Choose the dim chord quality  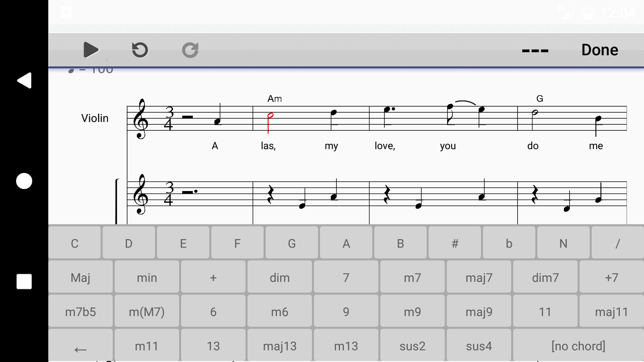[280, 277]
